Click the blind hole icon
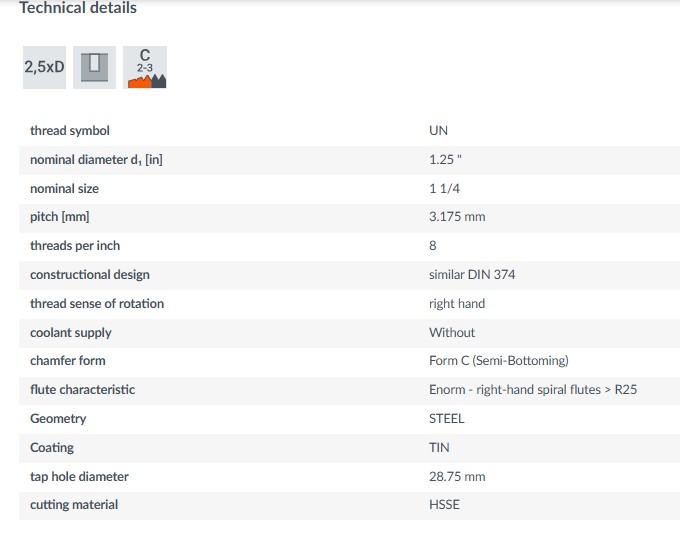Viewport: 680px width, 533px height. click(x=94, y=67)
